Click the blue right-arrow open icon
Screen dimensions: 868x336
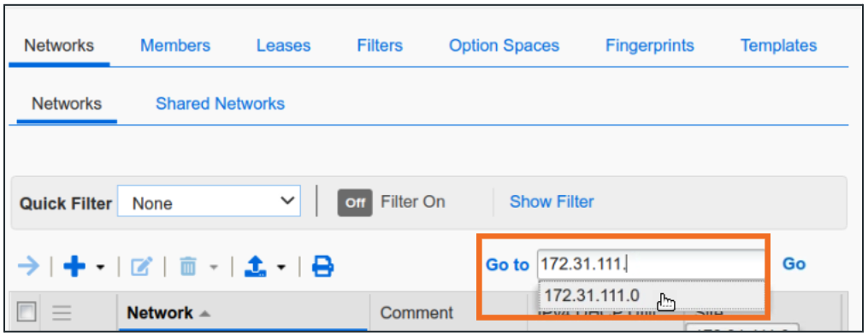(x=28, y=267)
